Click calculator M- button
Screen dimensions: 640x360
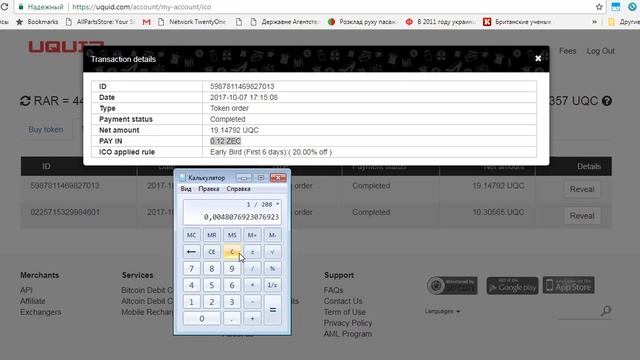[x=272, y=235]
